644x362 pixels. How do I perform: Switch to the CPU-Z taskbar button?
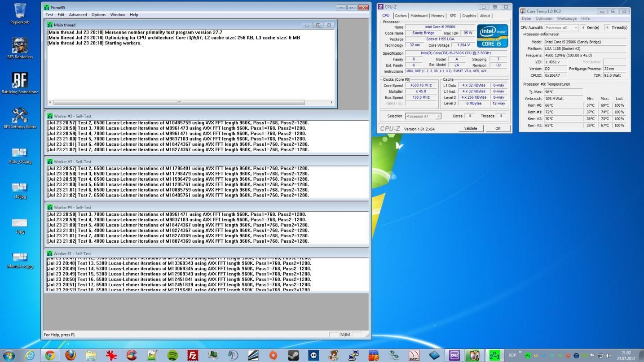(x=454, y=355)
